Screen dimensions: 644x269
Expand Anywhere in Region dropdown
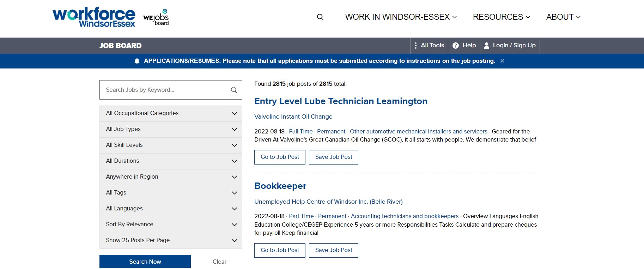(x=171, y=177)
